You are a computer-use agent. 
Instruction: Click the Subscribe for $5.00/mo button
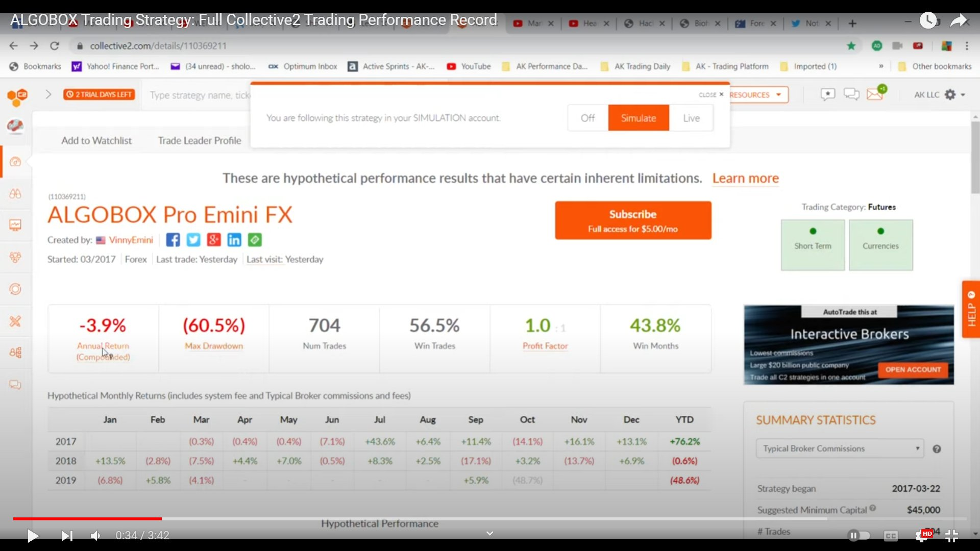pos(633,220)
